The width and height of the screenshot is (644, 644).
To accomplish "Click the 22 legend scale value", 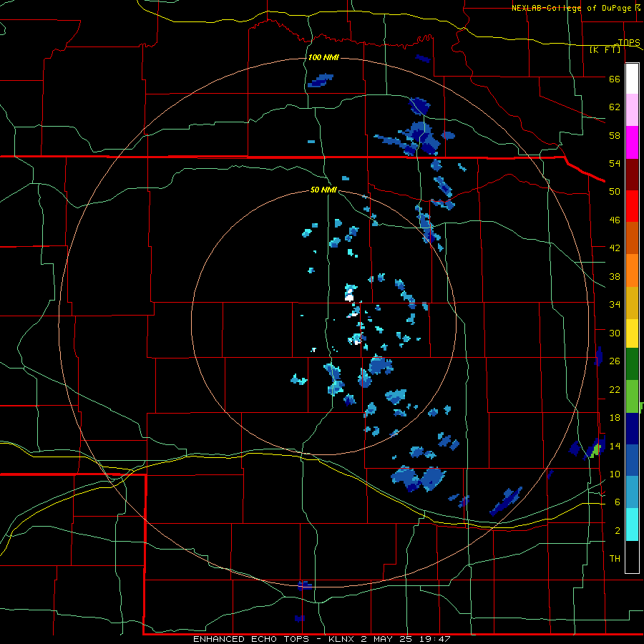I will pyautogui.click(x=615, y=389).
